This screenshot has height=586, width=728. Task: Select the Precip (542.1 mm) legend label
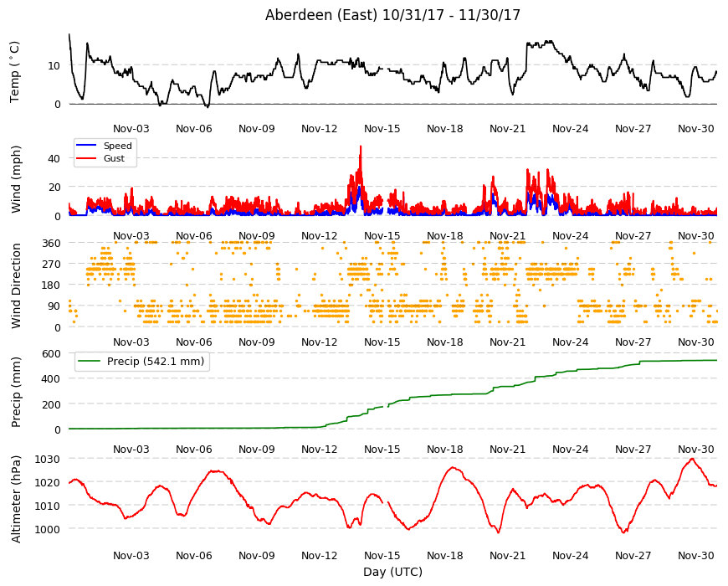pos(156,362)
